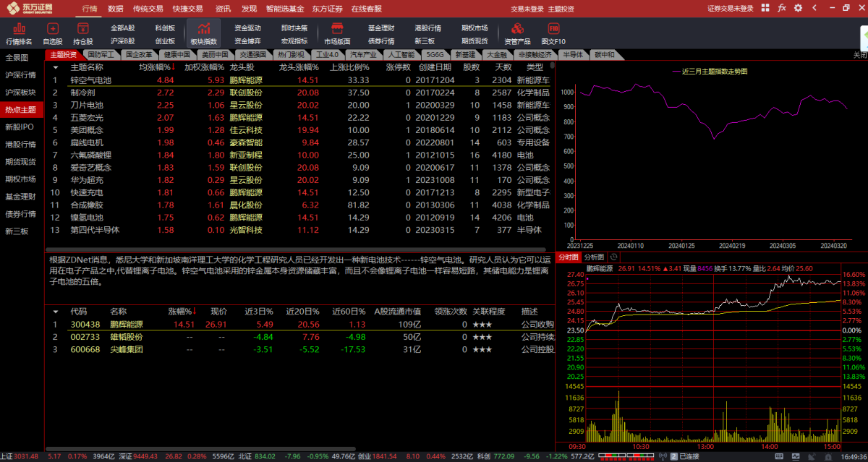Screen dimensions: 868x462
Task: Switch to the 分析图 chart tab
Action: tap(594, 257)
